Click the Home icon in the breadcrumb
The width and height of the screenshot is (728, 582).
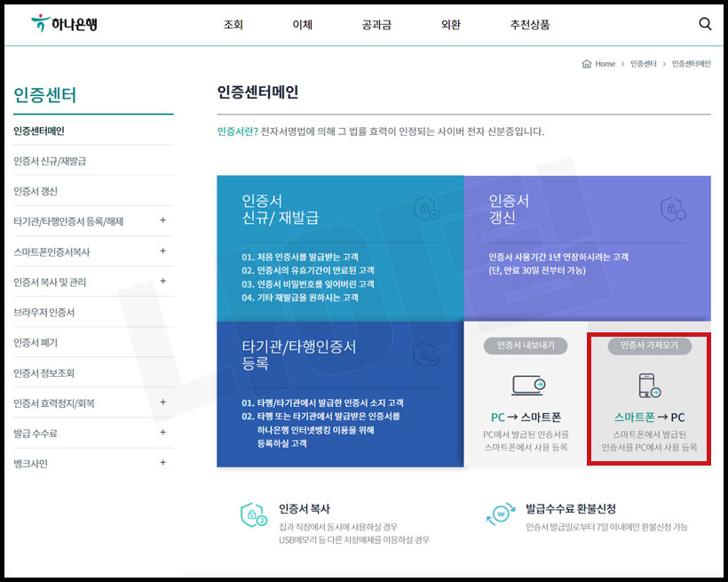(x=585, y=63)
